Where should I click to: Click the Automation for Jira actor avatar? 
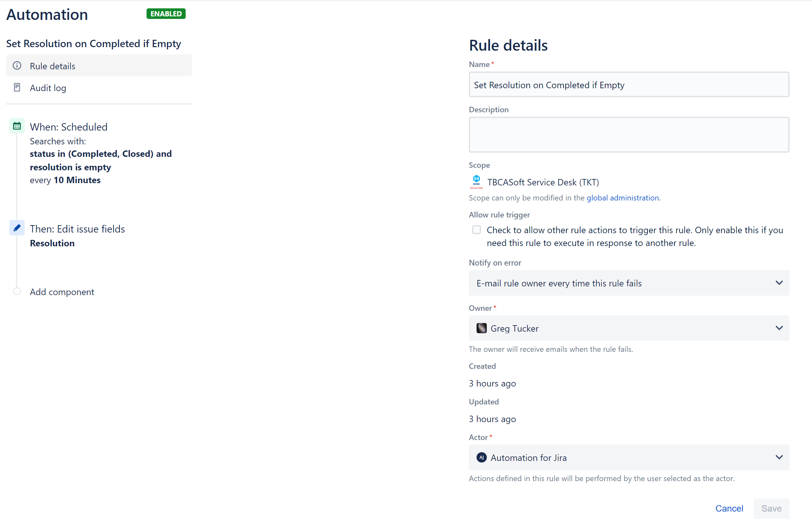coord(481,457)
